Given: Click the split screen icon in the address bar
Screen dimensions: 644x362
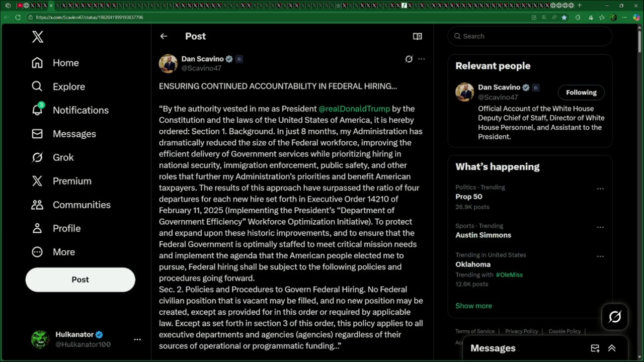Looking at the screenshot, I should coord(534,17).
